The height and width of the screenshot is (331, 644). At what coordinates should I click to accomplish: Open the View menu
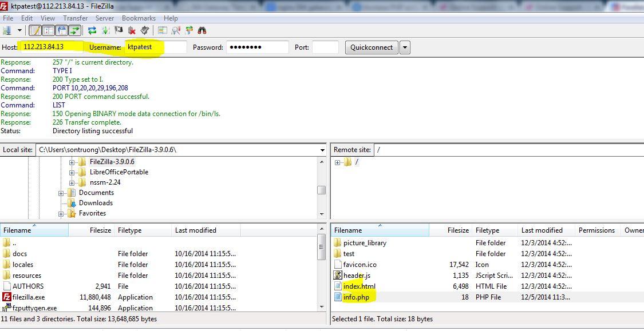[48, 18]
